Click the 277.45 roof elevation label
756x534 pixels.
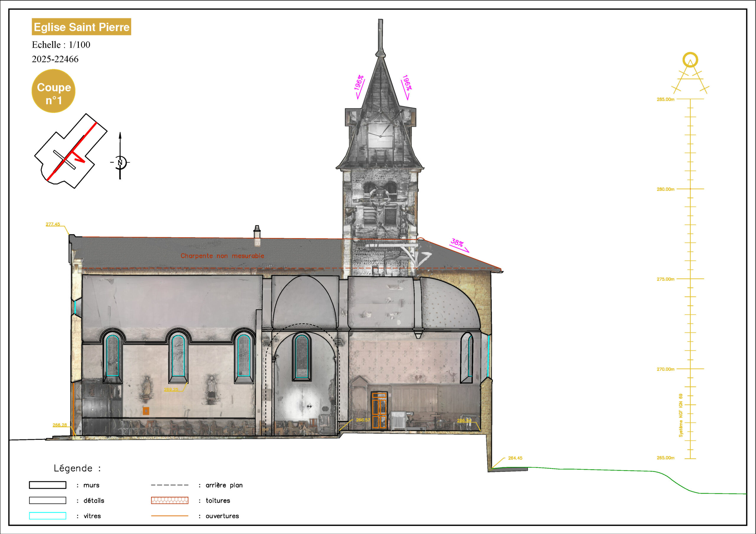(x=53, y=224)
